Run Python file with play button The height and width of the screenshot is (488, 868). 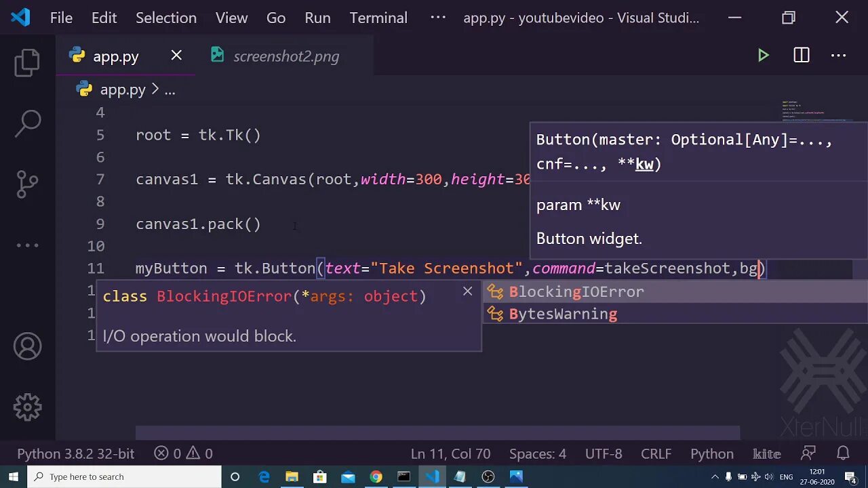[764, 56]
